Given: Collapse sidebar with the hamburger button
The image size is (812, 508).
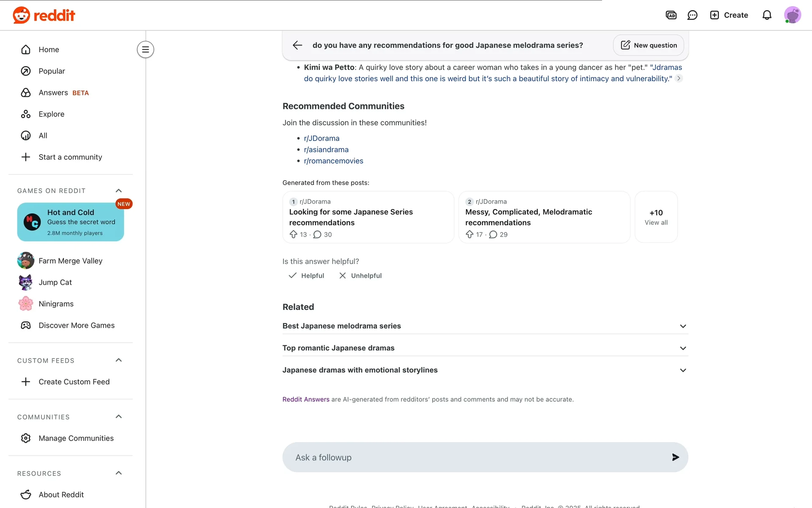Looking at the screenshot, I should [145, 50].
